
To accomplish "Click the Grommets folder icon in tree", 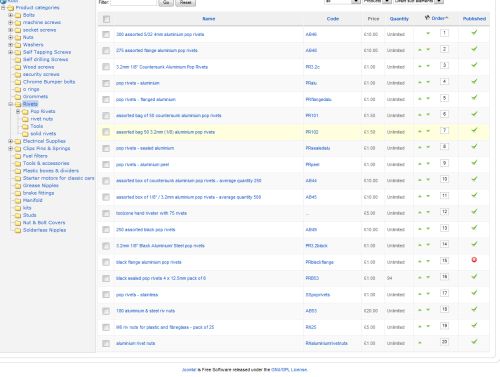I will coord(18,97).
